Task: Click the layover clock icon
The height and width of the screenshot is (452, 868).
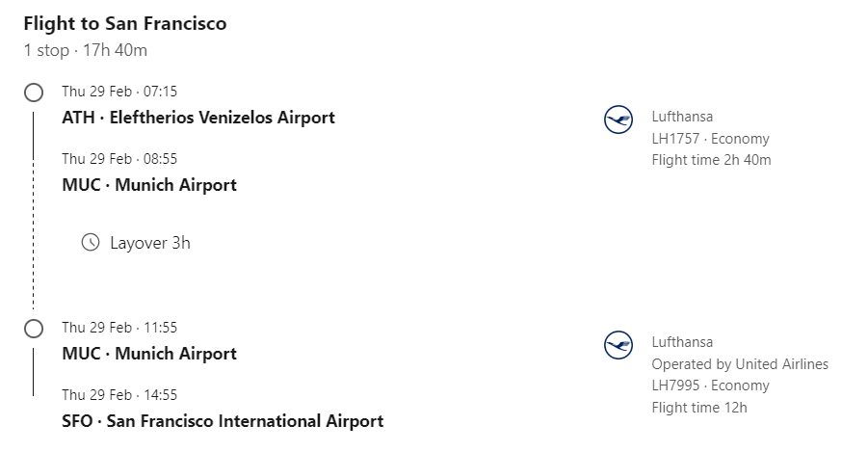Action: click(91, 242)
